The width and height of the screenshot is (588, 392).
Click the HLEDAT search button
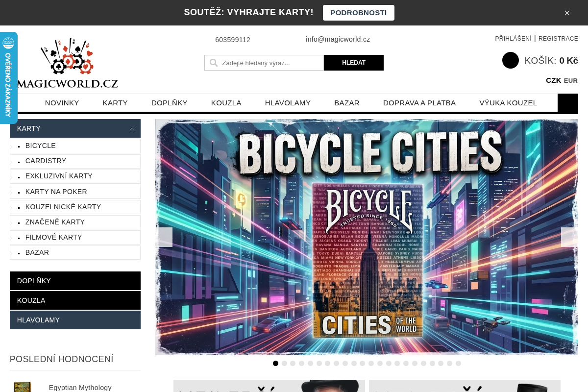[354, 63]
